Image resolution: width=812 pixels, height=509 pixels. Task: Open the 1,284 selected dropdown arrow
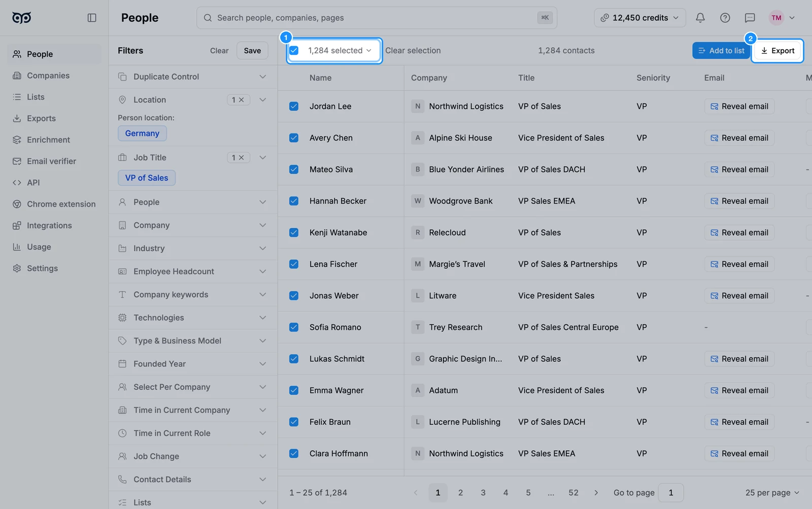point(369,50)
